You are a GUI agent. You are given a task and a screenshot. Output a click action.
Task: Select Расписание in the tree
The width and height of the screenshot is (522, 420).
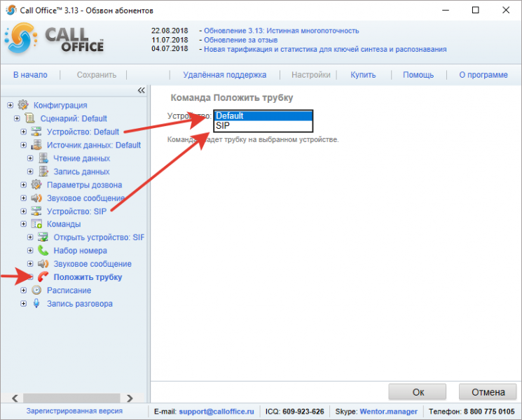69,290
